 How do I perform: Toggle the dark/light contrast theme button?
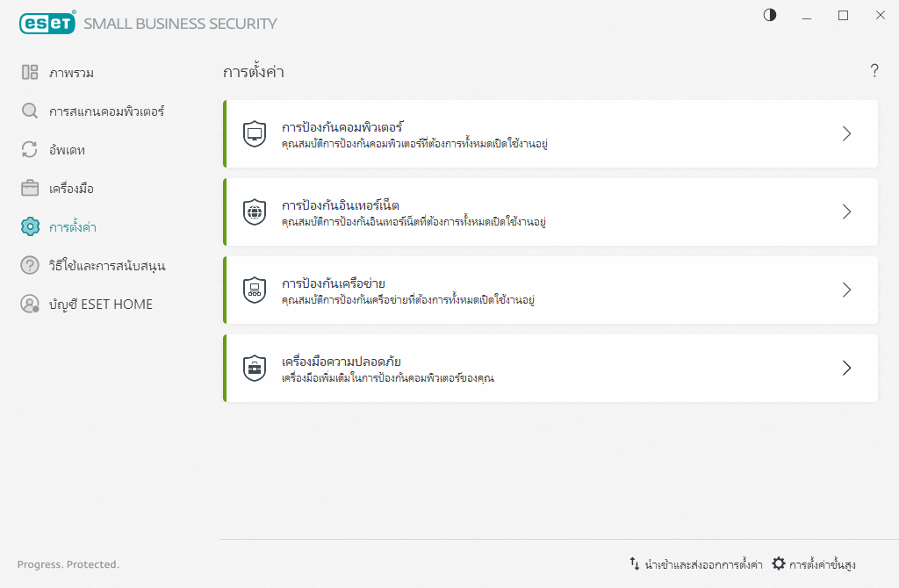(770, 15)
